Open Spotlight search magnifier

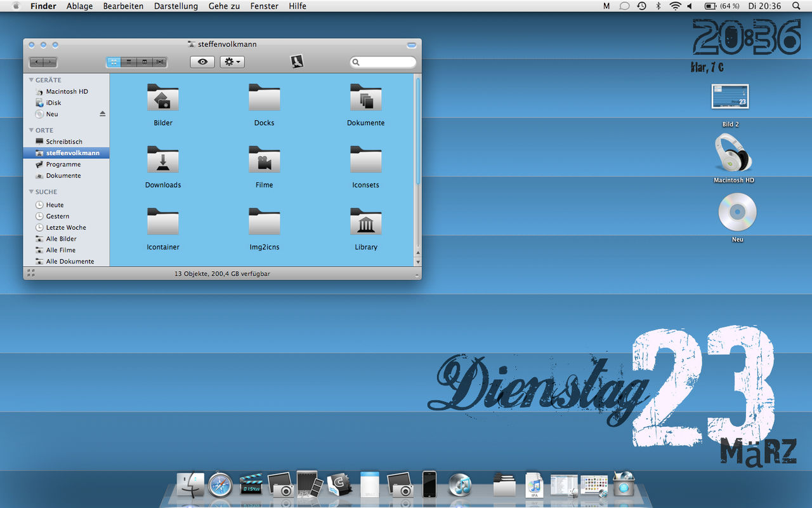point(796,6)
